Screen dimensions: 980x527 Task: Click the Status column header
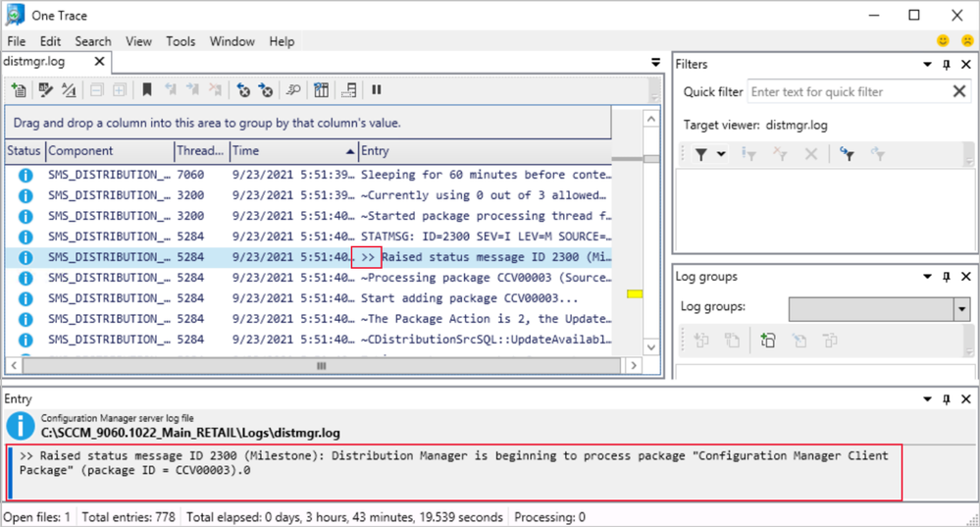coord(24,151)
